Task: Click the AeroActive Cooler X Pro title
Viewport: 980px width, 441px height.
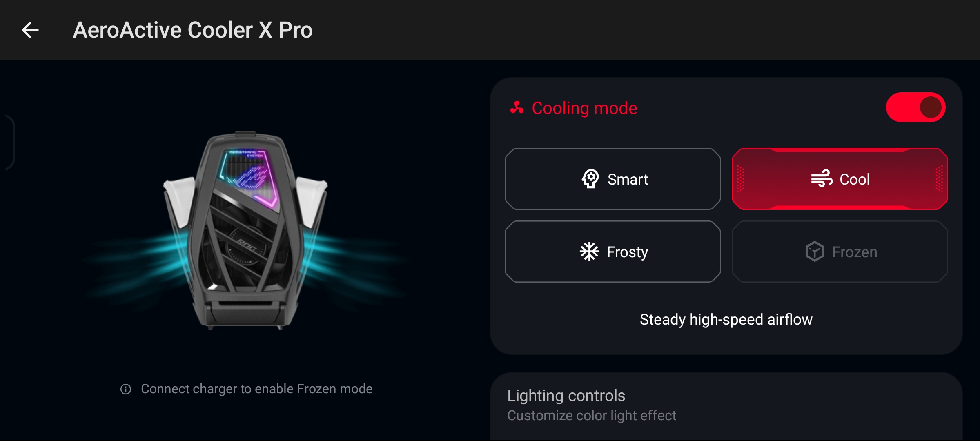Action: [x=193, y=30]
